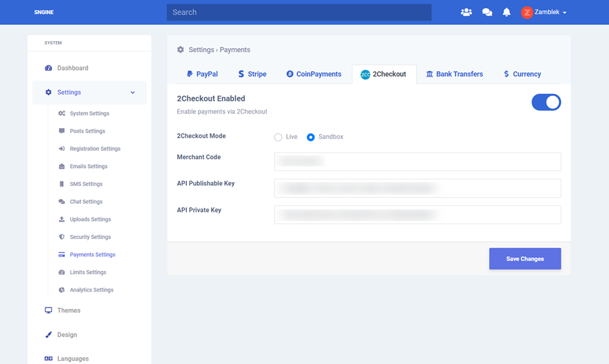Screen dimensions: 609x364
Task: Switch to the Currency tab
Action: click(x=522, y=74)
